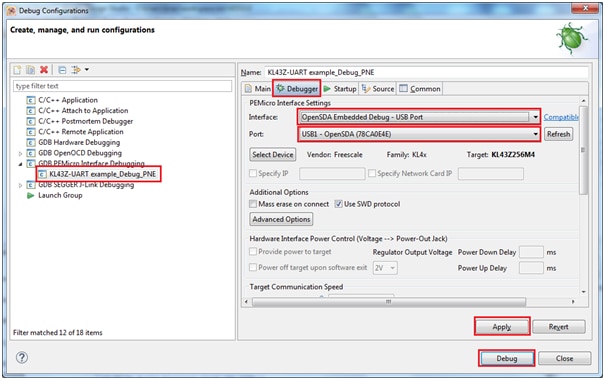Click 'Filter matched 12 of 18 items' text
This screenshot has width=605, height=380.
tap(58, 333)
